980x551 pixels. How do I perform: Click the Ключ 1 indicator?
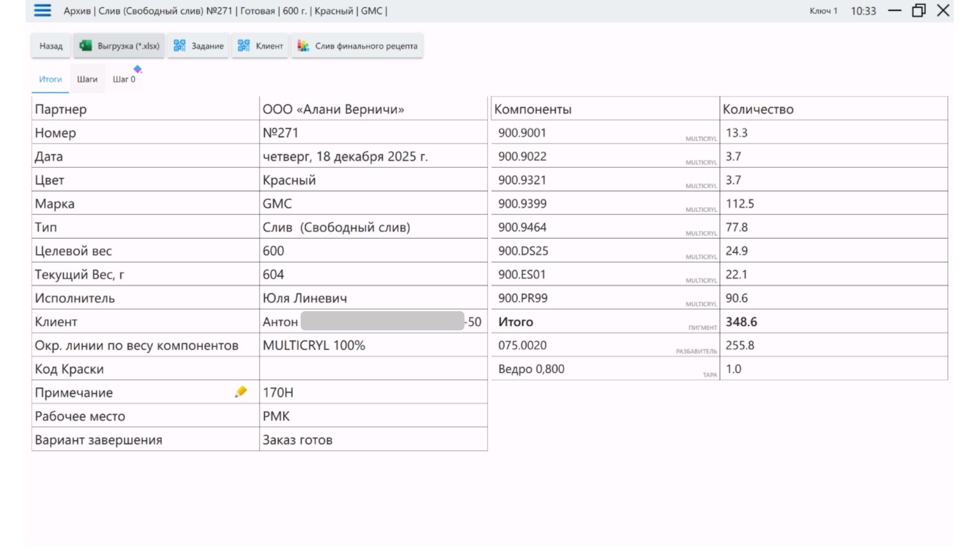tap(823, 11)
